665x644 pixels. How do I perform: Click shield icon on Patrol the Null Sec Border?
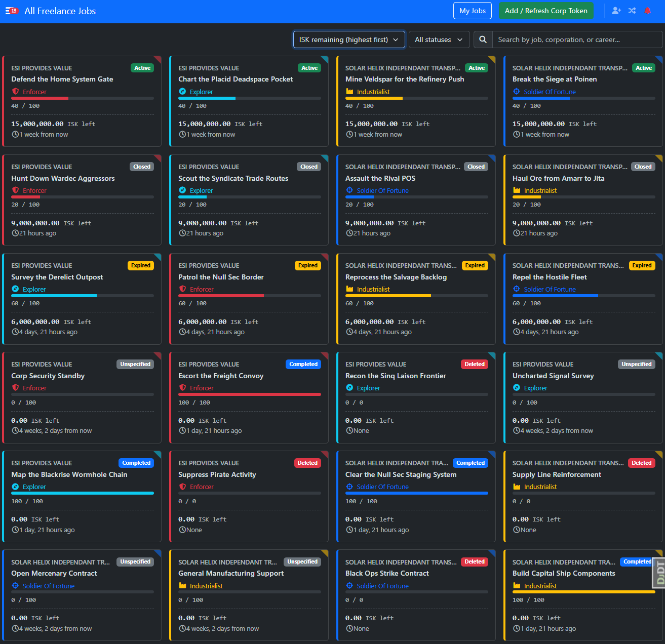[183, 289]
